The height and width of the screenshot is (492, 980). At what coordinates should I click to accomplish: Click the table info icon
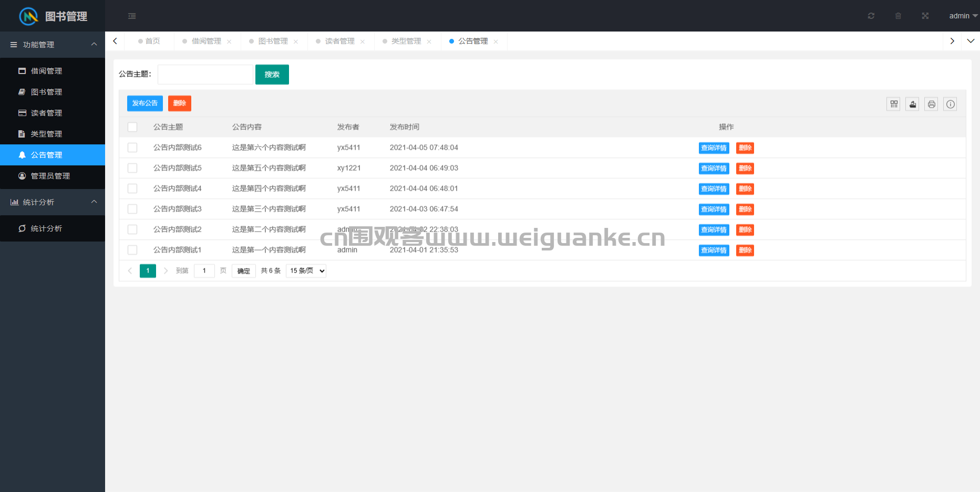951,104
